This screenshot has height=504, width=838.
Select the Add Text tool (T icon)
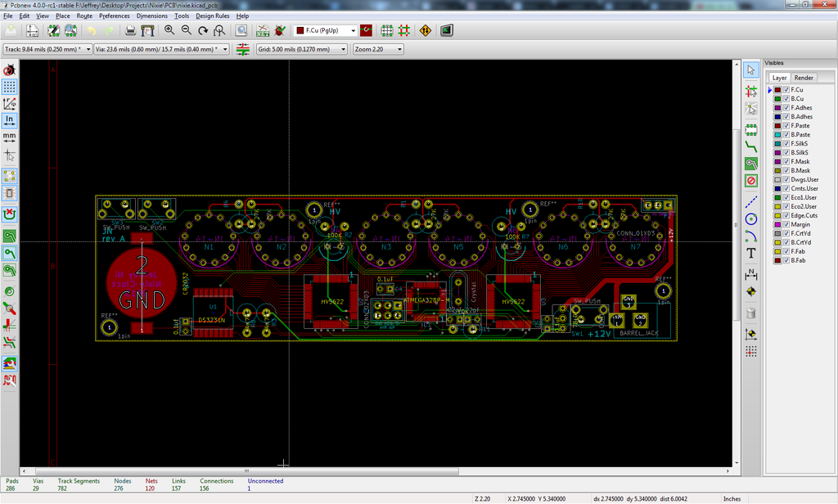tap(751, 253)
